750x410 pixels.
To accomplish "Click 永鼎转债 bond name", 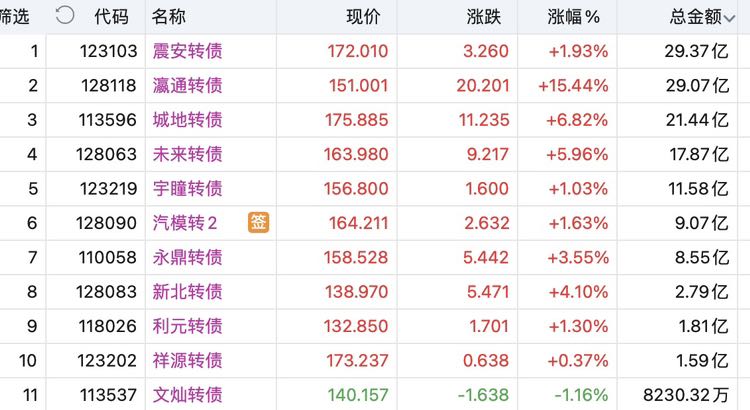I will coord(188,257).
